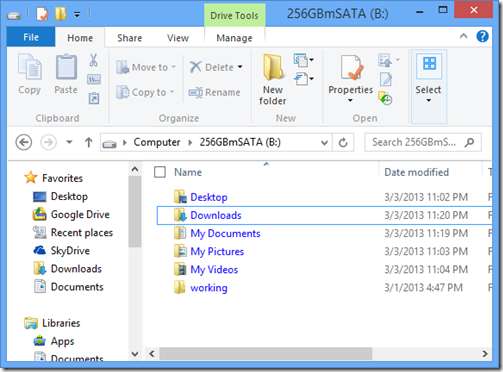This screenshot has width=503, height=372.
Task: Click the Rename button
Action: pos(214,92)
